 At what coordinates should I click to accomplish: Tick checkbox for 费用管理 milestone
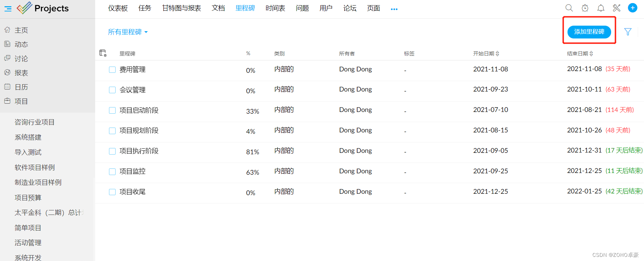point(112,70)
